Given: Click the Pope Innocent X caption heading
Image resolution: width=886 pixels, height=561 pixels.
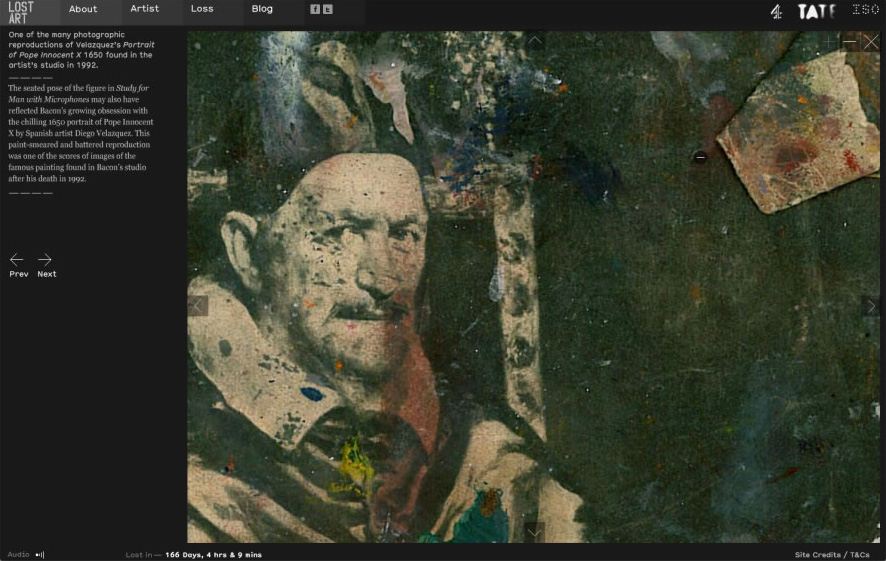Looking at the screenshot, I should (81, 50).
